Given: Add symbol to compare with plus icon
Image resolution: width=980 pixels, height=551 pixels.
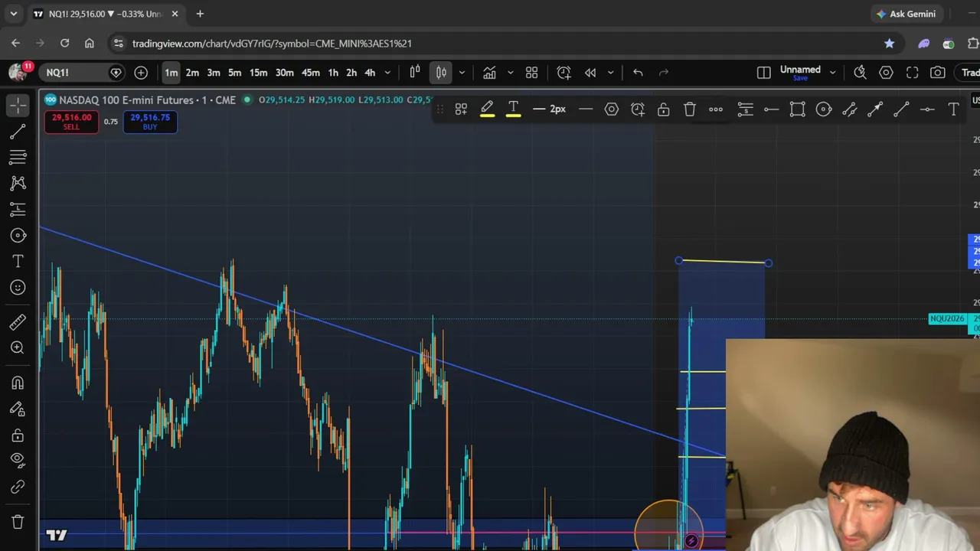Looking at the screenshot, I should click(x=141, y=73).
